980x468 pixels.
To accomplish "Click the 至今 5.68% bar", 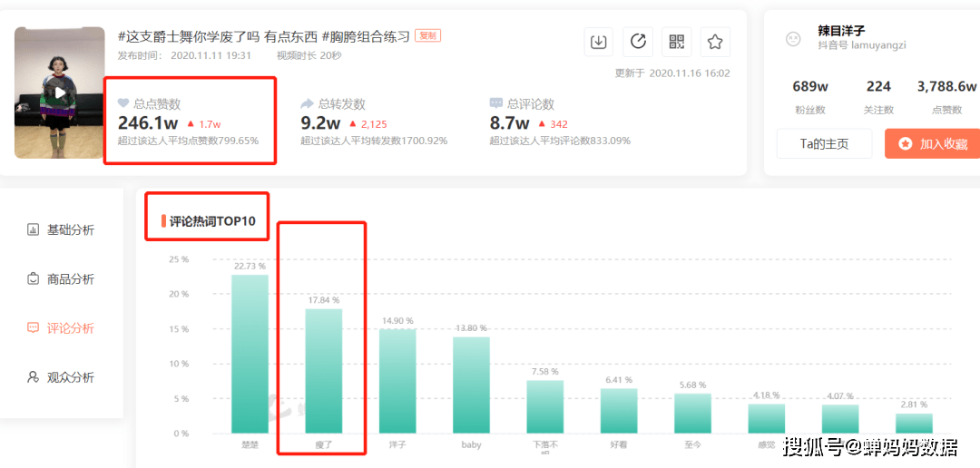I will click(692, 414).
